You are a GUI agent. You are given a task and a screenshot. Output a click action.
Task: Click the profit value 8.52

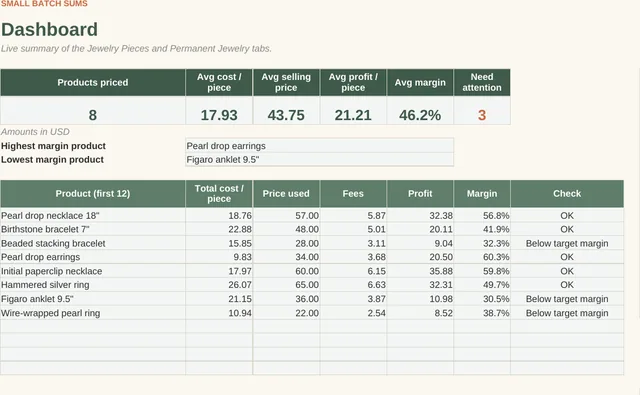pos(444,313)
